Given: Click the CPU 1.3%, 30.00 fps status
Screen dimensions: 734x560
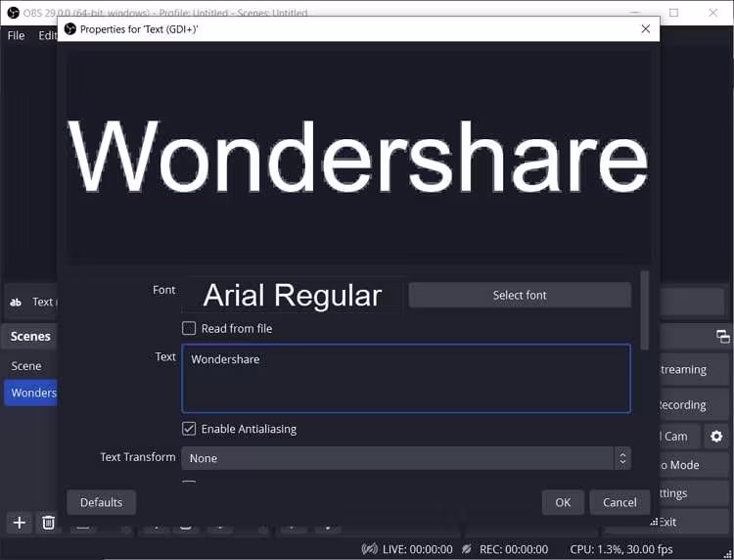Looking at the screenshot, I should (x=620, y=549).
